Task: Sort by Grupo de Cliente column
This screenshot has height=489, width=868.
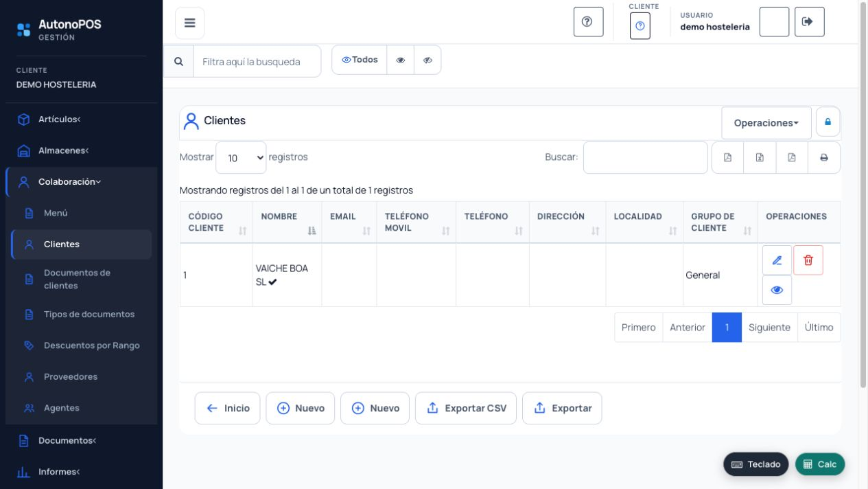Action: (x=720, y=223)
